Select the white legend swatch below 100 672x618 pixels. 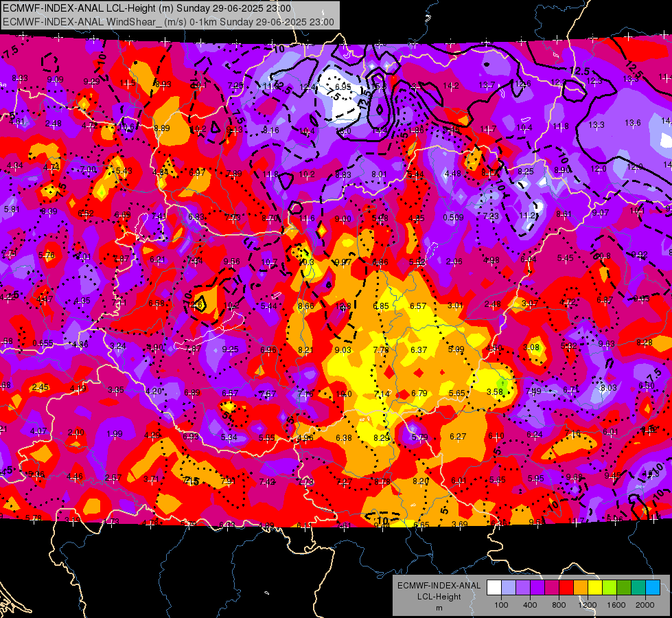pos(494,588)
